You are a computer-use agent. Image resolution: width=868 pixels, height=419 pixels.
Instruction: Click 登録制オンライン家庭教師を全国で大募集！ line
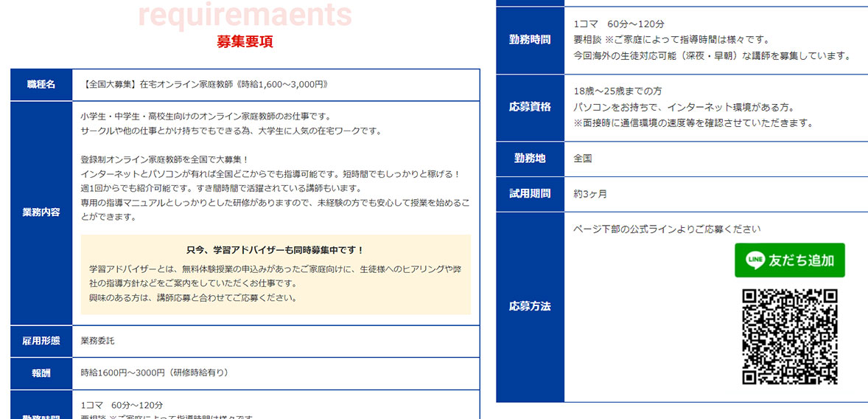(x=165, y=159)
